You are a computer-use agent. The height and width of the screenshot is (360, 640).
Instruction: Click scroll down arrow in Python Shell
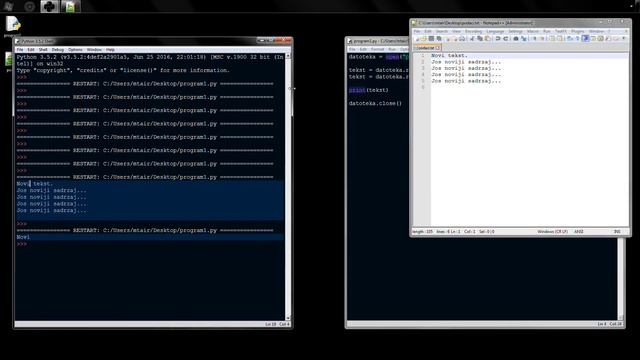[288, 318]
